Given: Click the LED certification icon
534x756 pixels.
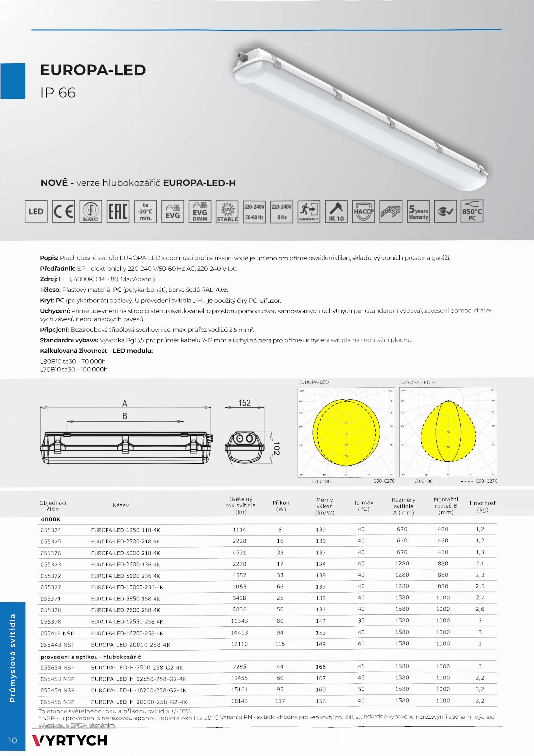Looking at the screenshot, I should tap(36, 211).
